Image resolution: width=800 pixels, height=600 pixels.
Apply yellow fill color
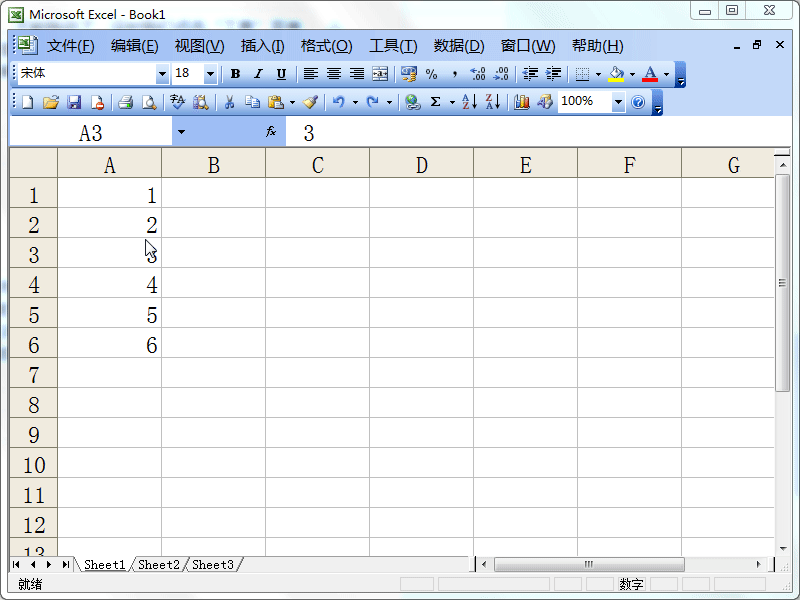616,74
